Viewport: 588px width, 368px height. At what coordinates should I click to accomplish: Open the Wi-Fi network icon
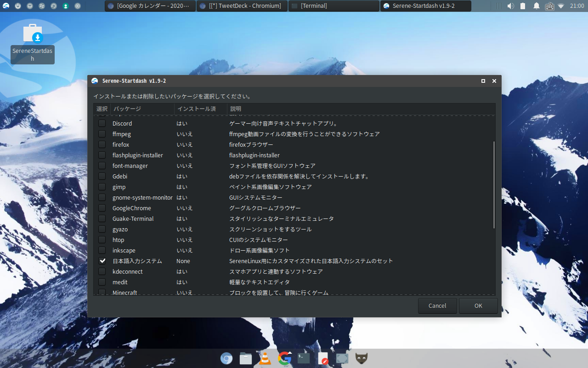point(561,6)
